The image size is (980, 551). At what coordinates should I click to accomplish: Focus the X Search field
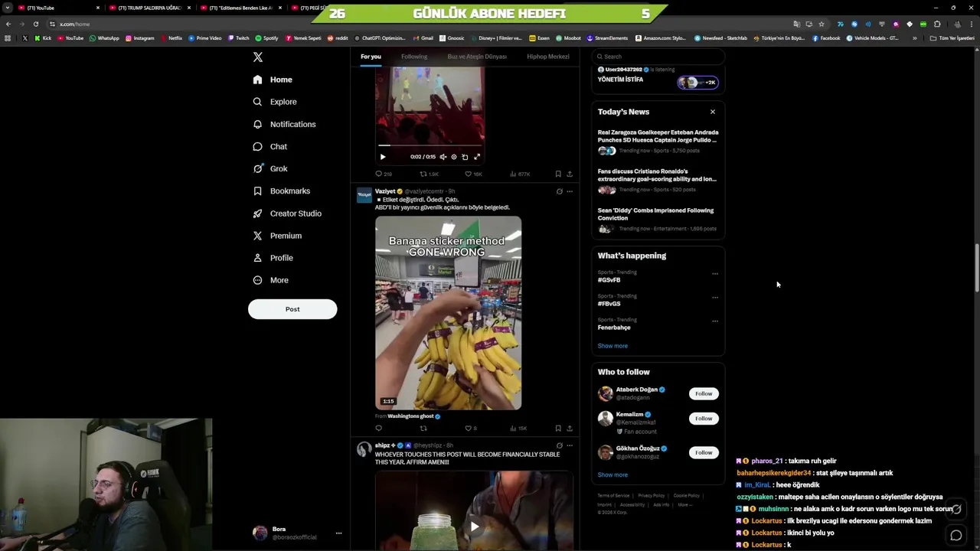(x=658, y=57)
